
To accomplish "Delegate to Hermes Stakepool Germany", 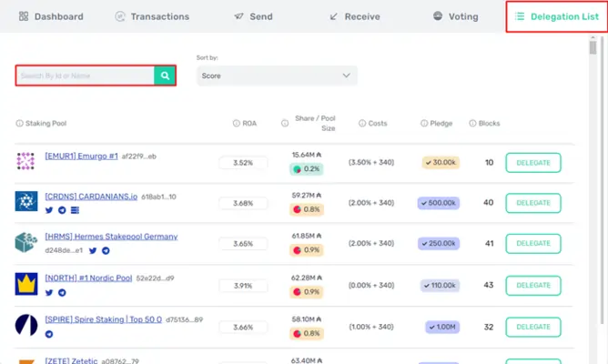I will (533, 244).
